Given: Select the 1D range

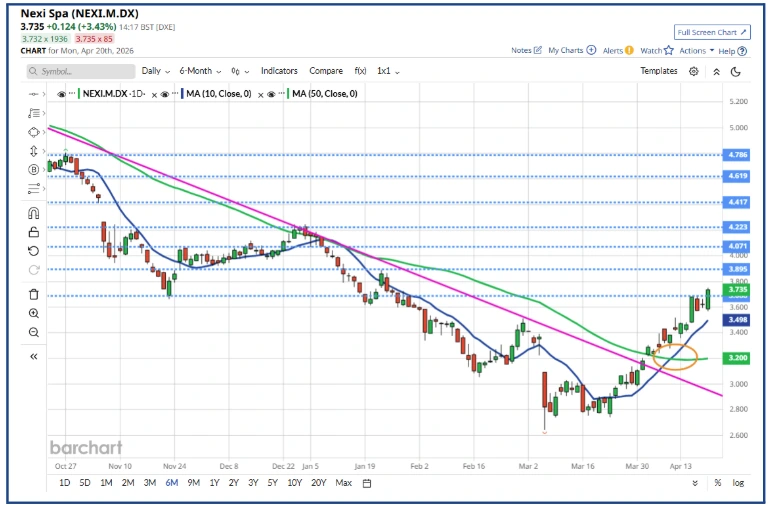Looking at the screenshot, I should [x=64, y=483].
